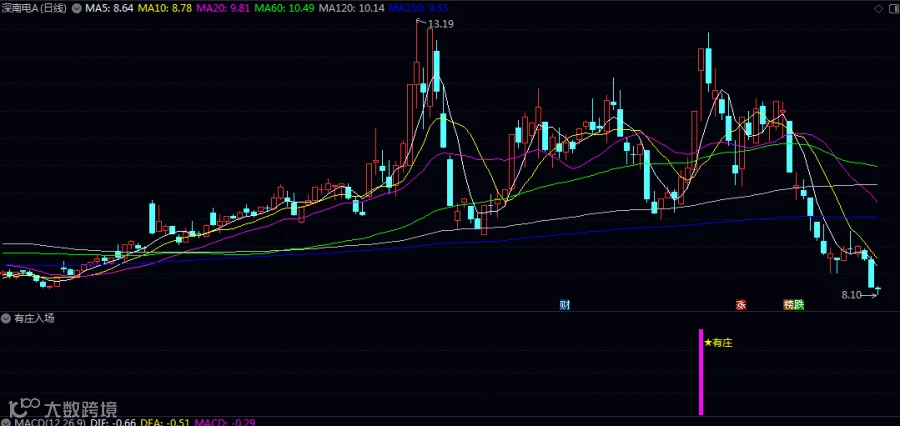Click the red 涨 marker on chart
Screen dimensions: 900x426
[x=741, y=305]
